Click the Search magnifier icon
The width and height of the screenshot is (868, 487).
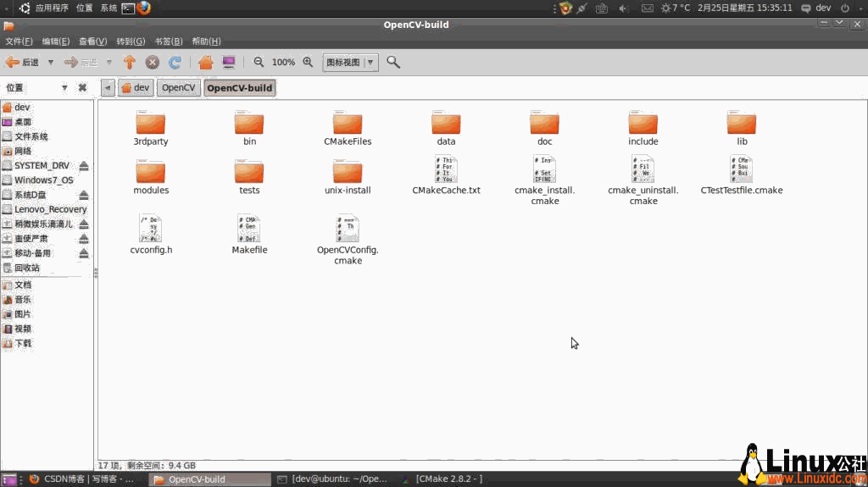tap(393, 62)
